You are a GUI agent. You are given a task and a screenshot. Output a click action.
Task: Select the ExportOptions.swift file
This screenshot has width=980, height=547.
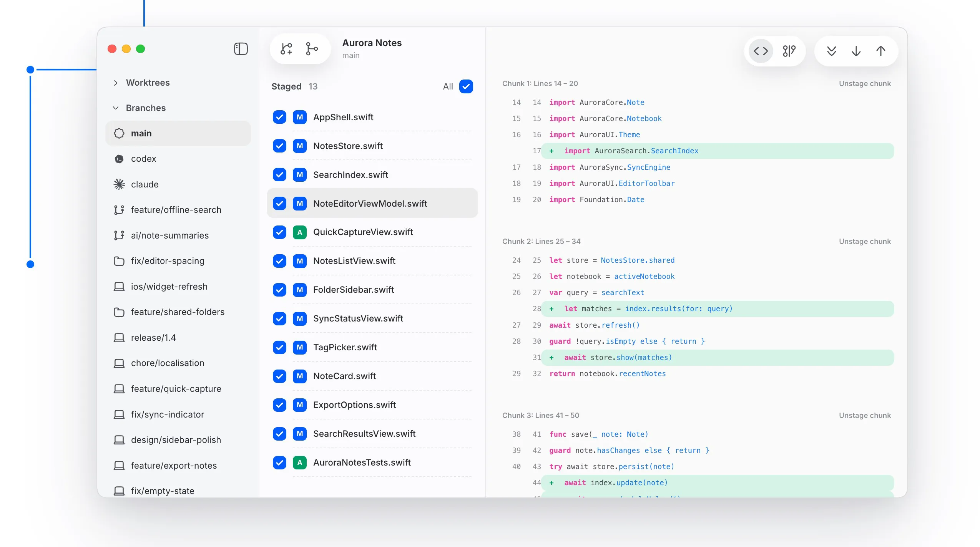[x=372, y=405]
